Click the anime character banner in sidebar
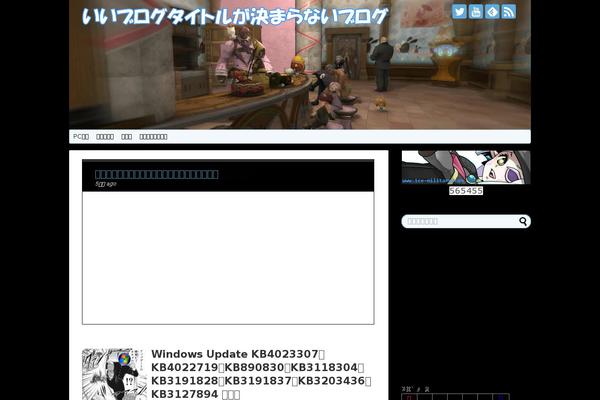Image resolution: width=600 pixels, height=400 pixels. 466,167
